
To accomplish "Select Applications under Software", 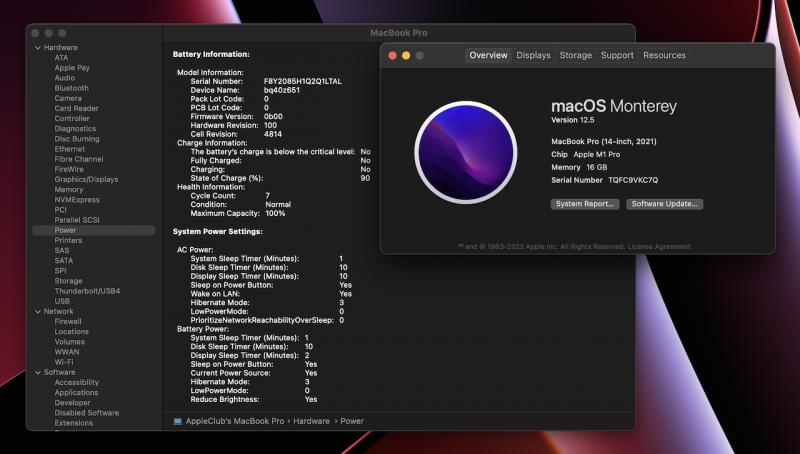I will 76,392.
